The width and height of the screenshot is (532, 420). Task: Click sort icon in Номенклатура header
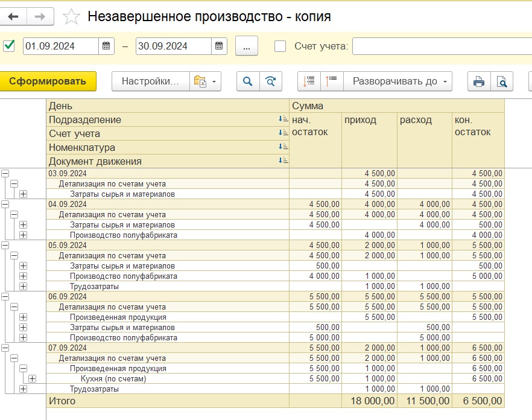[x=283, y=147]
